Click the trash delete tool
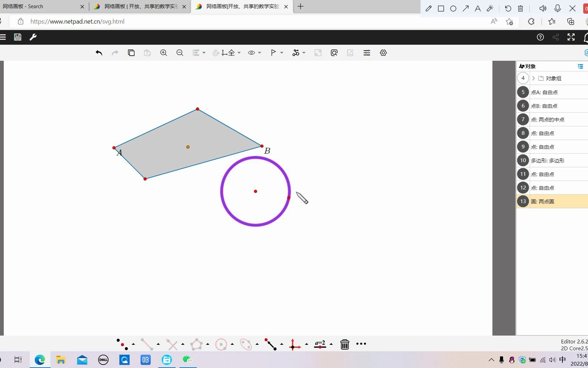The width and height of the screenshot is (588, 368). click(345, 344)
